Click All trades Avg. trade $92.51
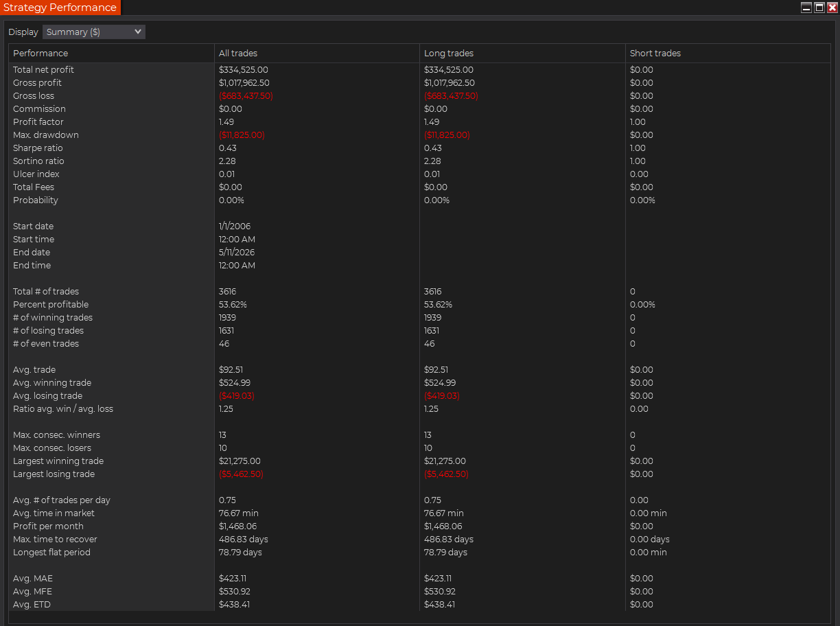The width and height of the screenshot is (840, 626). pyautogui.click(x=231, y=370)
